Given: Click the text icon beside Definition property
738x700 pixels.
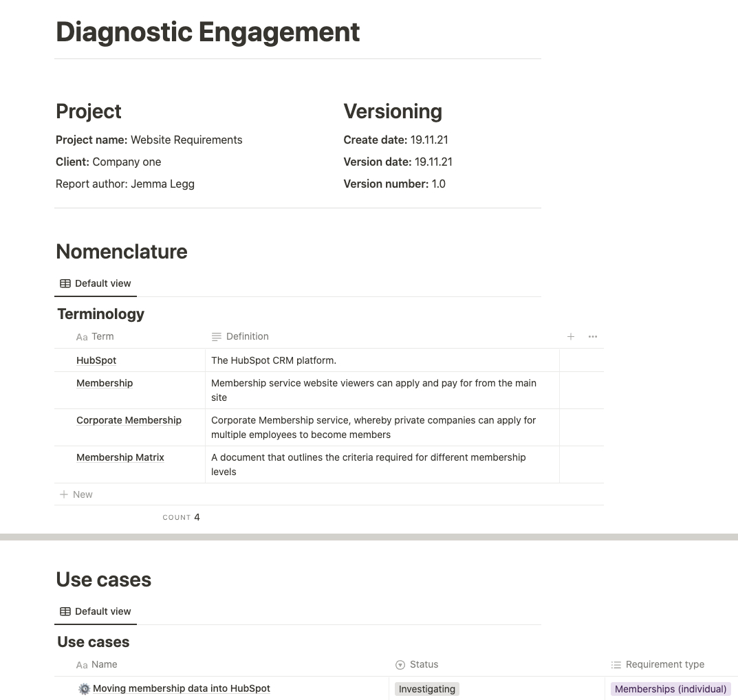Looking at the screenshot, I should (x=216, y=336).
